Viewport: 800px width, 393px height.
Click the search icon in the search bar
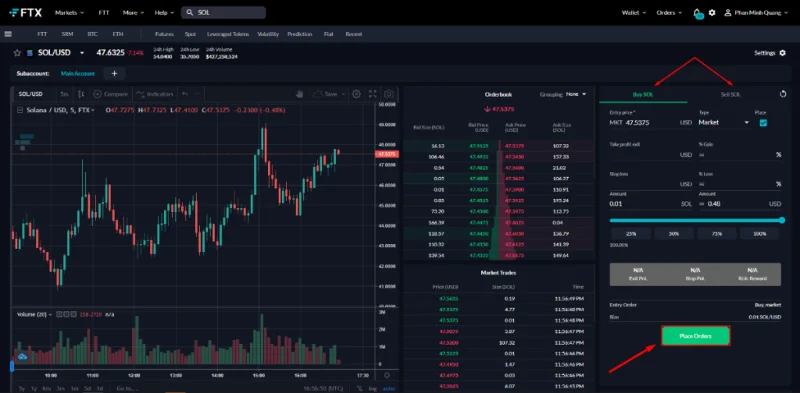(190, 13)
